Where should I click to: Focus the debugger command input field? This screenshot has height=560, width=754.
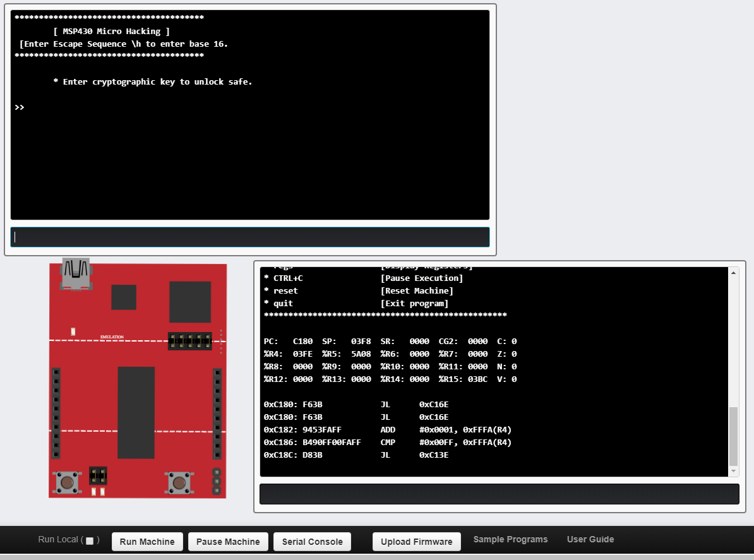pyautogui.click(x=499, y=494)
